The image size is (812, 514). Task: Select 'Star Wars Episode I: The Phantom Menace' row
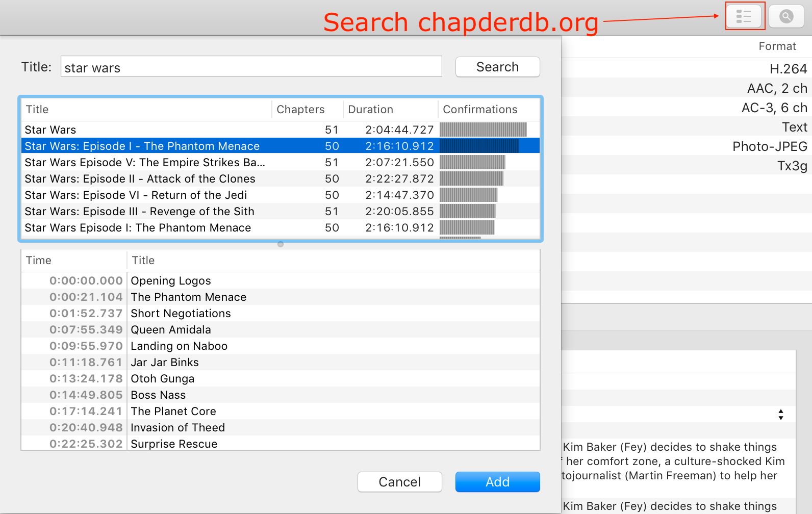pos(281,227)
